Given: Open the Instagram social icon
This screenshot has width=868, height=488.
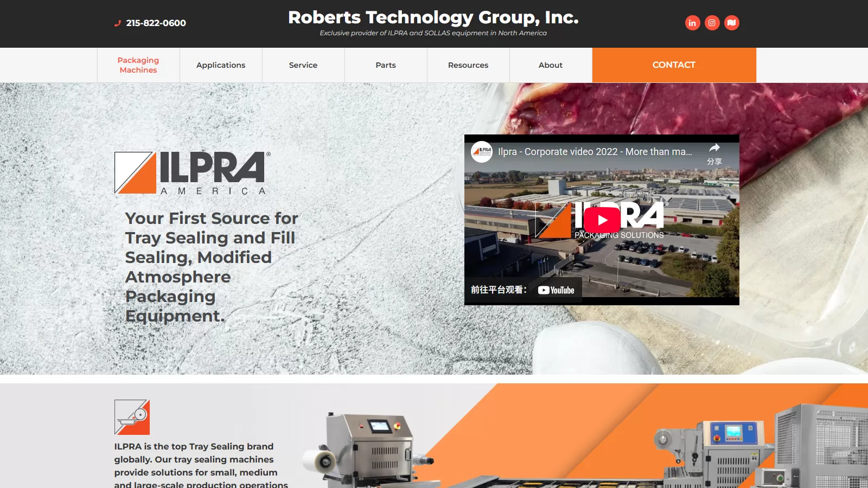Looking at the screenshot, I should click(712, 23).
